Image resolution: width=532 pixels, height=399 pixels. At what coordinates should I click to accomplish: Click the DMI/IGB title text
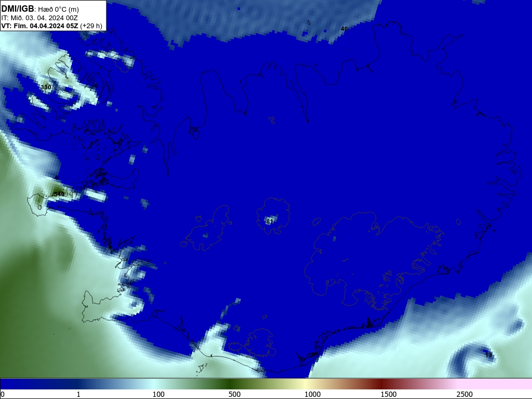(18, 9)
